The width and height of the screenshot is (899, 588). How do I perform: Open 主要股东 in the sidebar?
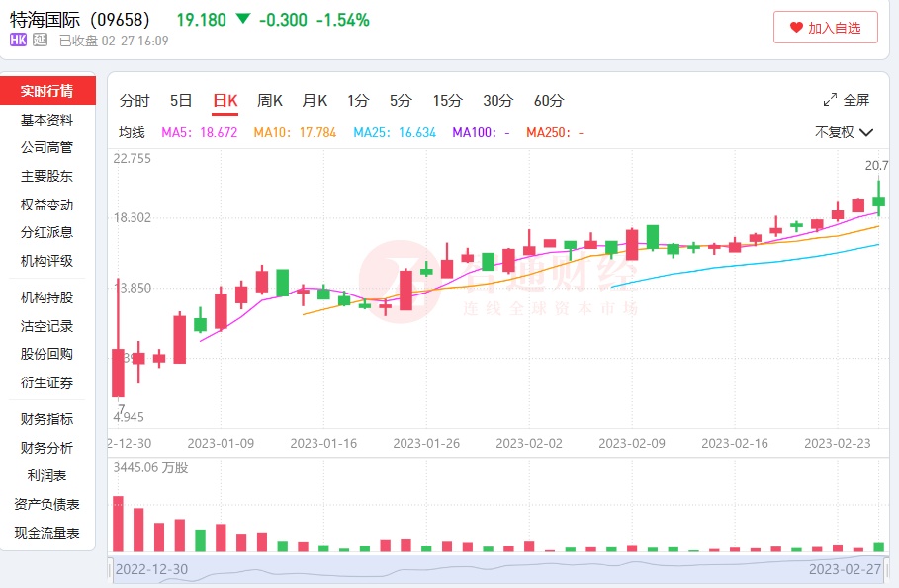(47, 176)
